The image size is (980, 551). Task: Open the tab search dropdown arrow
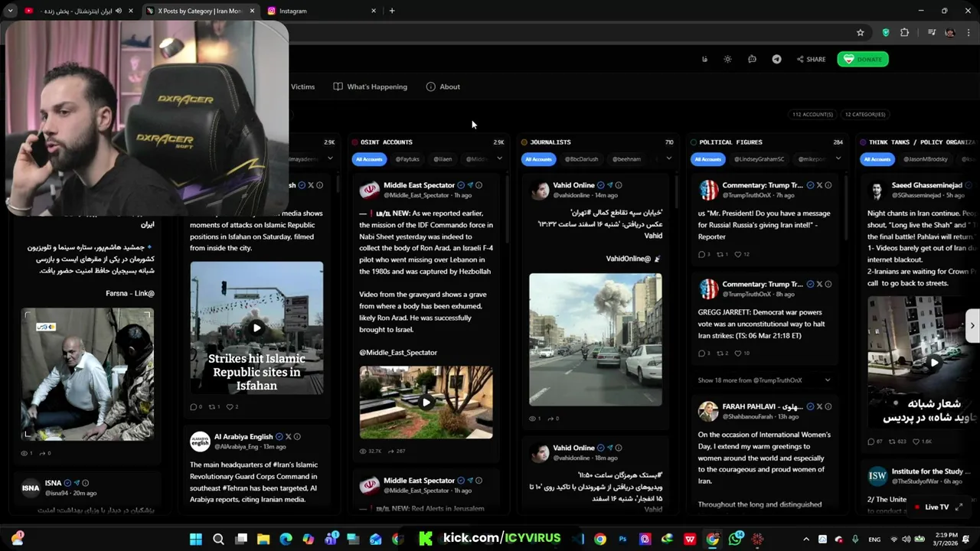(x=10, y=11)
